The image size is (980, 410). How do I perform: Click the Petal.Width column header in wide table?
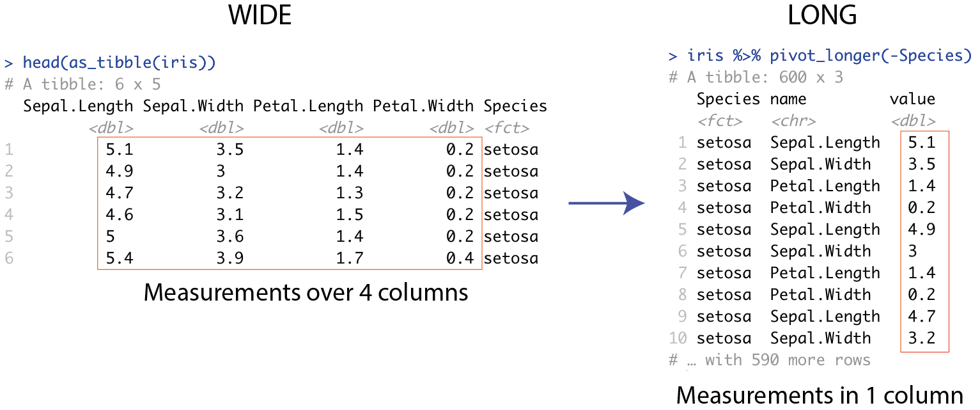423,106
